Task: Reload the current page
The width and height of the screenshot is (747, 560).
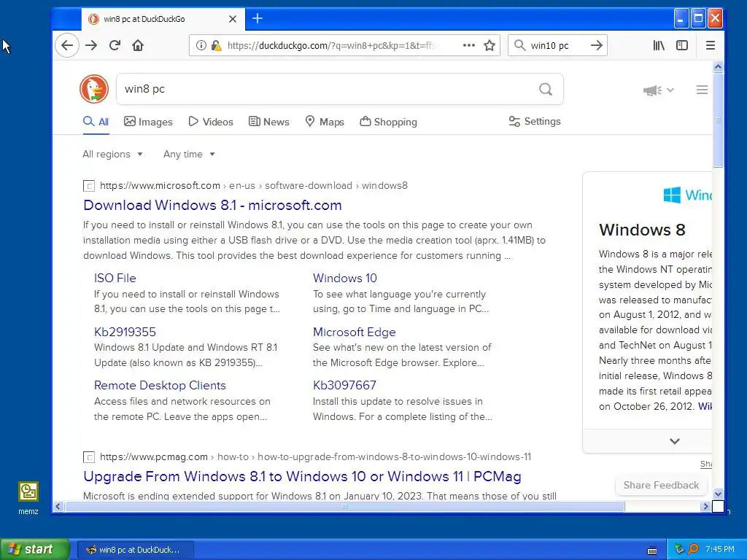Action: (x=115, y=46)
